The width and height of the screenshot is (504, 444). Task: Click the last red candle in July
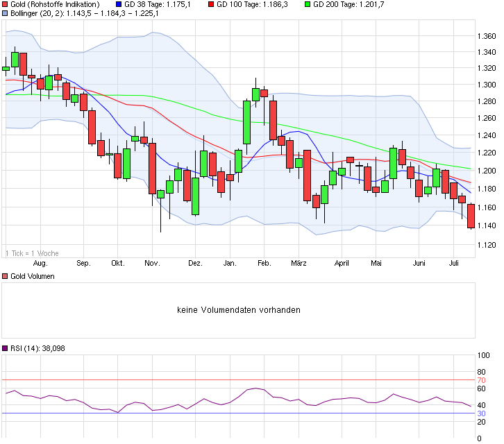[471, 216]
